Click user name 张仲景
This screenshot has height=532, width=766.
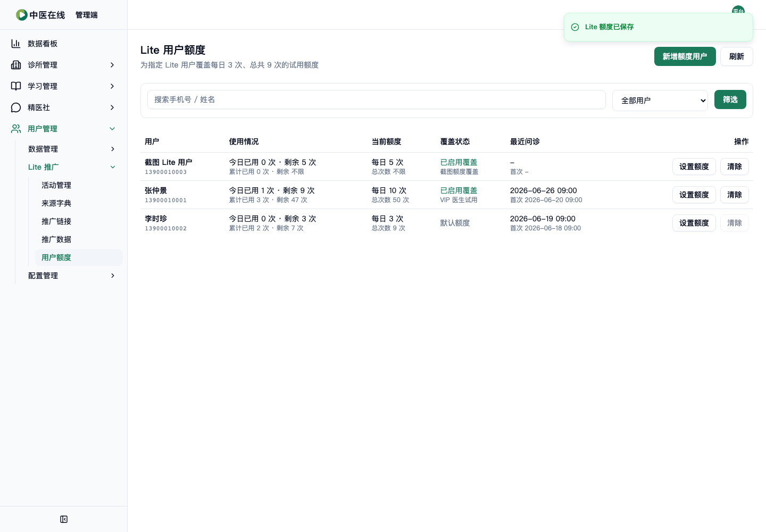pos(156,190)
